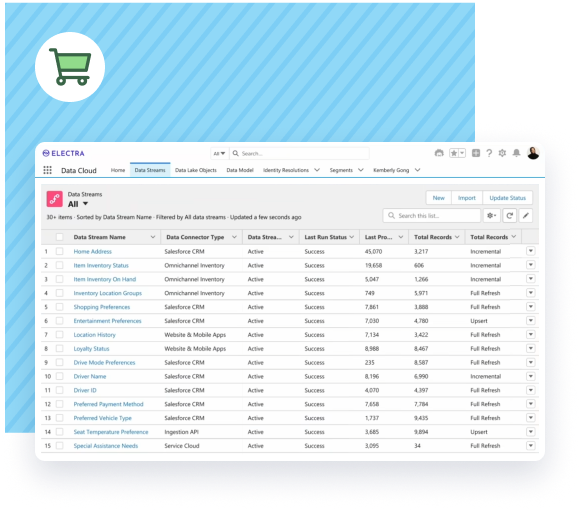Switch list view using All dropdown
The image size is (580, 510).
tap(78, 204)
